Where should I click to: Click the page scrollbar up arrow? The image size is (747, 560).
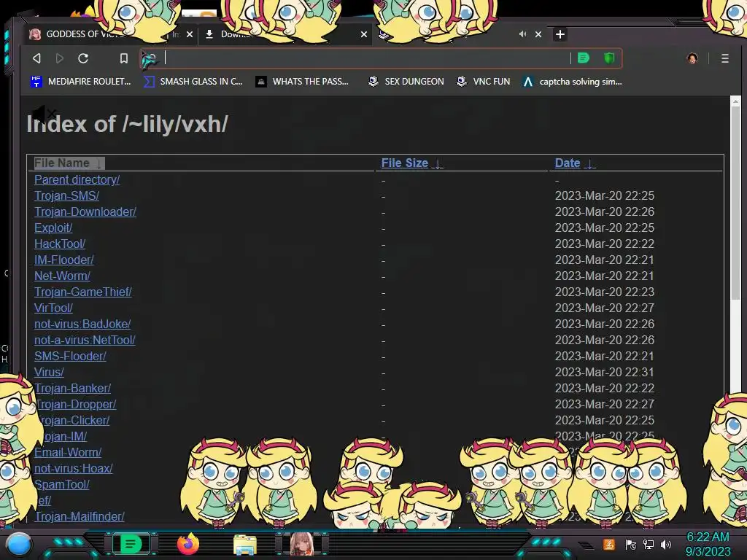coord(735,101)
